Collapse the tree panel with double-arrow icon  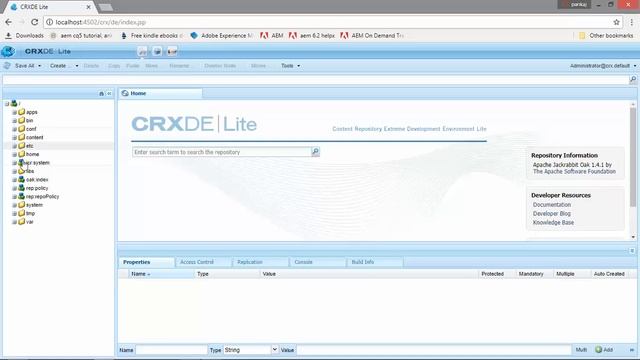pyautogui.click(x=109, y=94)
